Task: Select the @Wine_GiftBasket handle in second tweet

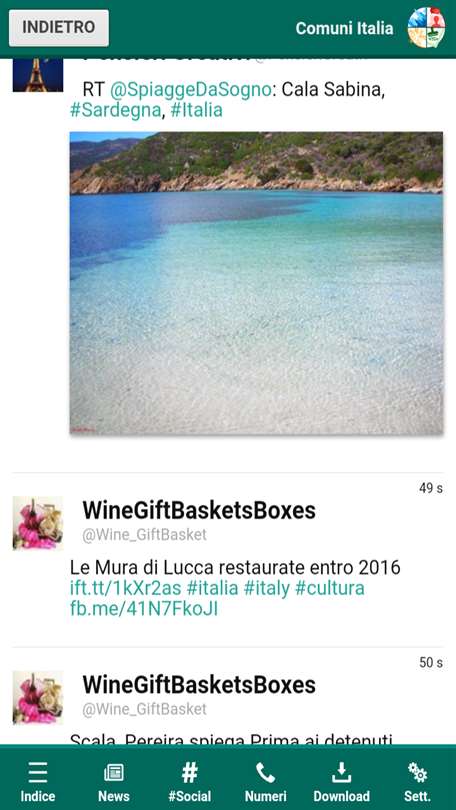Action: tap(145, 709)
